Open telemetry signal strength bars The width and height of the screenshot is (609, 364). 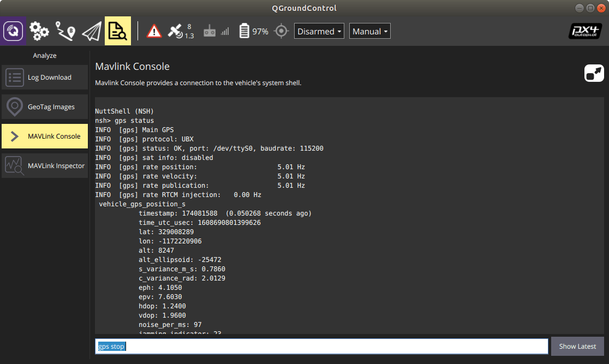[x=225, y=31]
